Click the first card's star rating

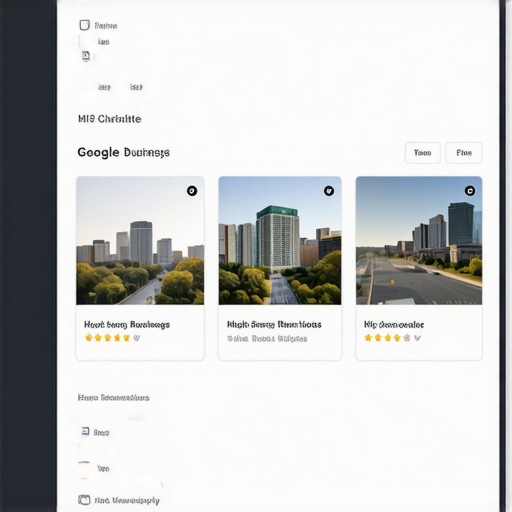(107, 338)
